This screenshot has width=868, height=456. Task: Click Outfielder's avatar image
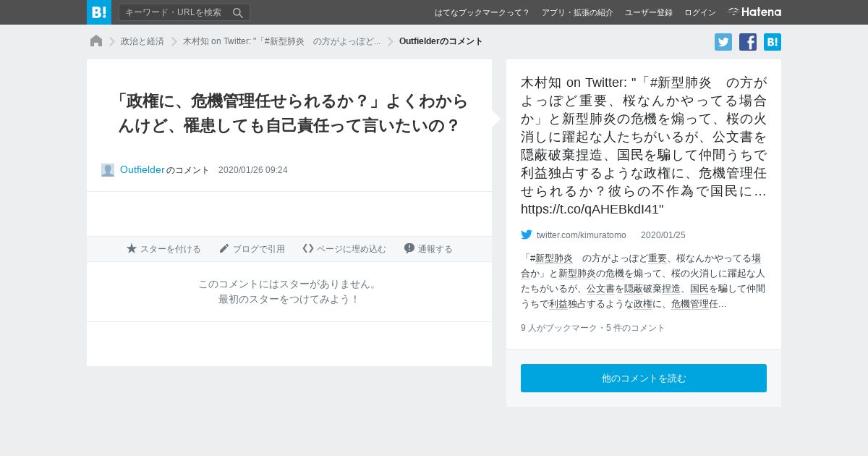[x=108, y=170]
